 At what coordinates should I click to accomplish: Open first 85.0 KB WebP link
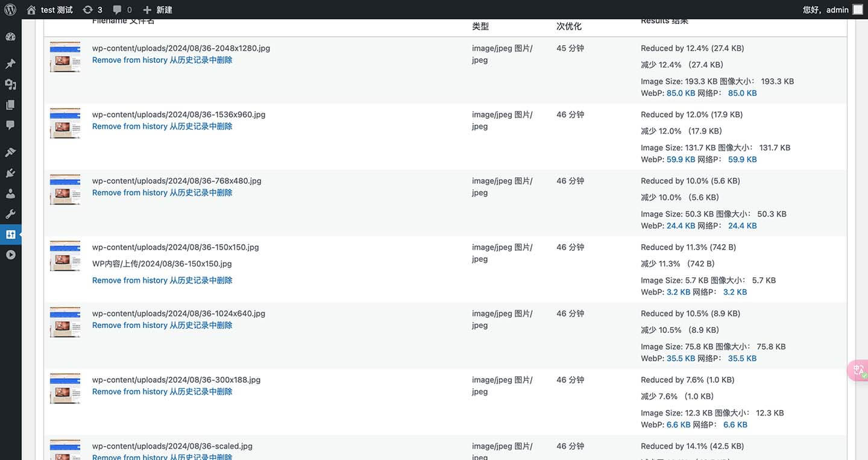681,93
